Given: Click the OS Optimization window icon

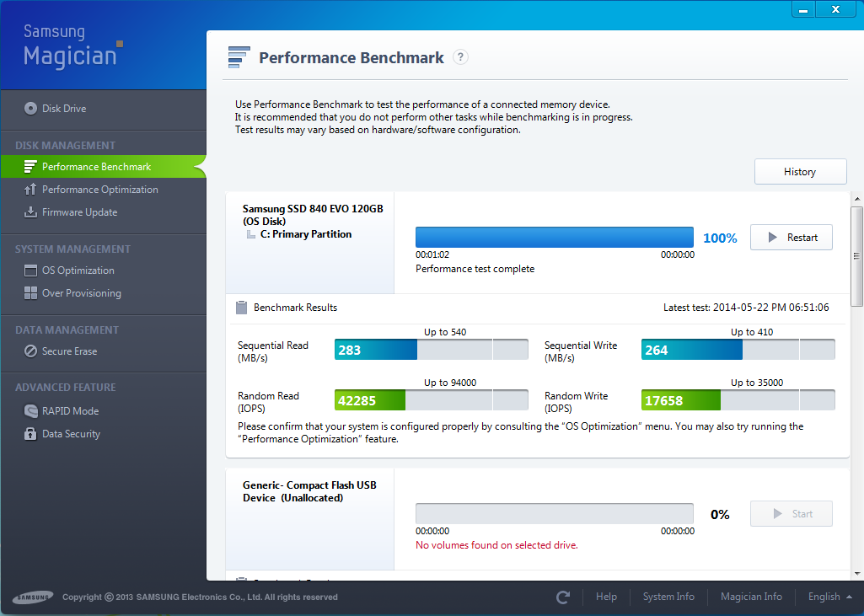Looking at the screenshot, I should (x=31, y=271).
